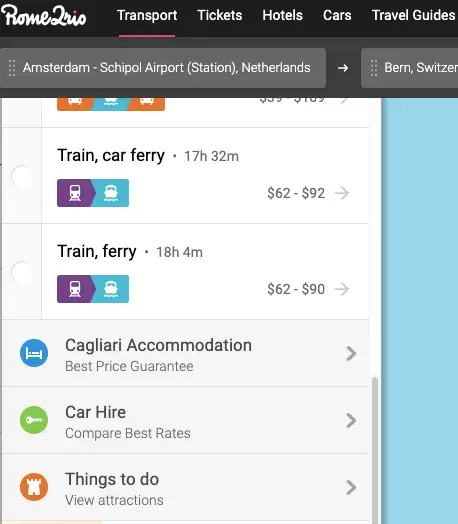This screenshot has height=524, width=458.
Task: Expand the Cagliari Accommodation chevron
Action: click(351, 354)
